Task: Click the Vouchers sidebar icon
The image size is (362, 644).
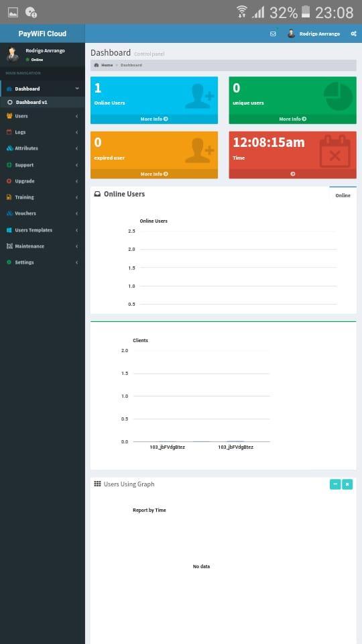Action: point(9,213)
